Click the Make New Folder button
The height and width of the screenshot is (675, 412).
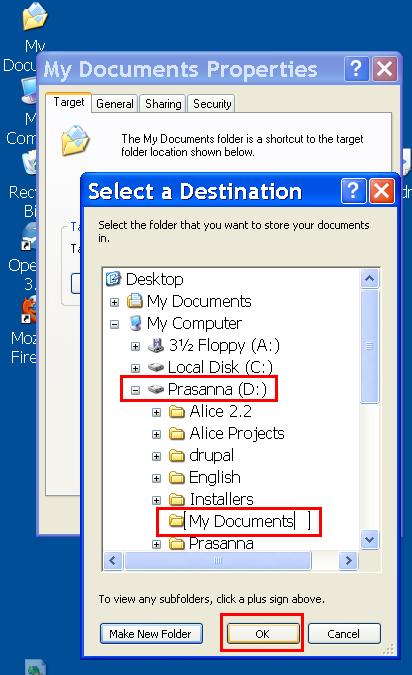[151, 634]
